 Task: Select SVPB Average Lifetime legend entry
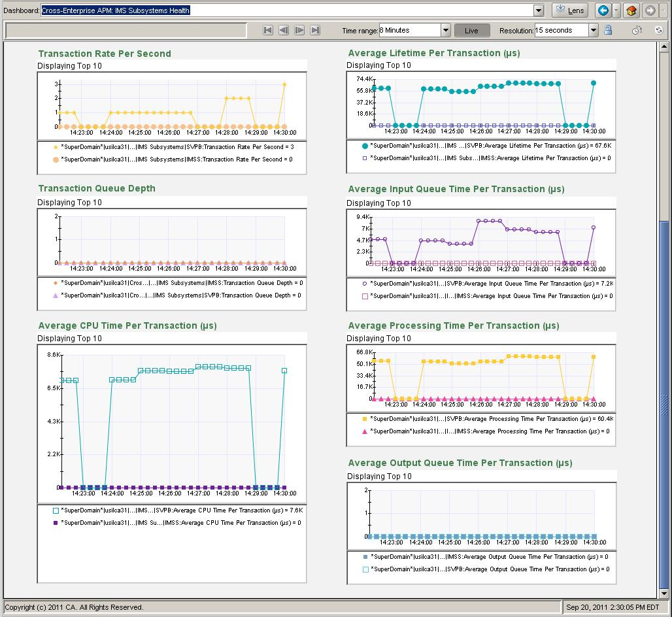click(x=487, y=146)
